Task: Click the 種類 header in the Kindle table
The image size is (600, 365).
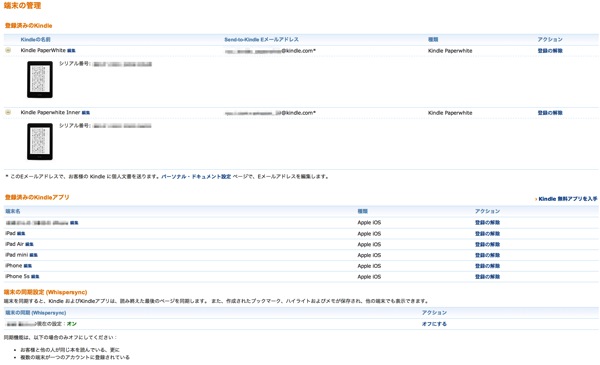Action: click(x=433, y=39)
